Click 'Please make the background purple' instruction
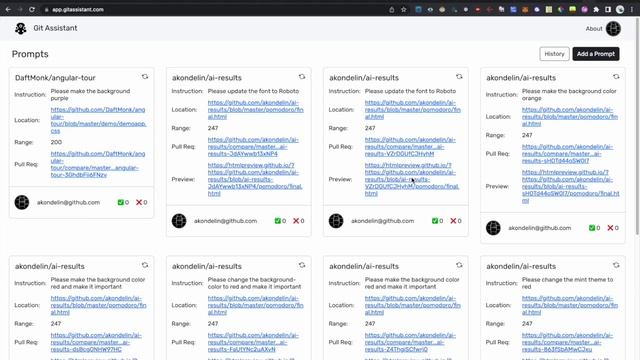Screen dimensions: 640x360 (90, 95)
